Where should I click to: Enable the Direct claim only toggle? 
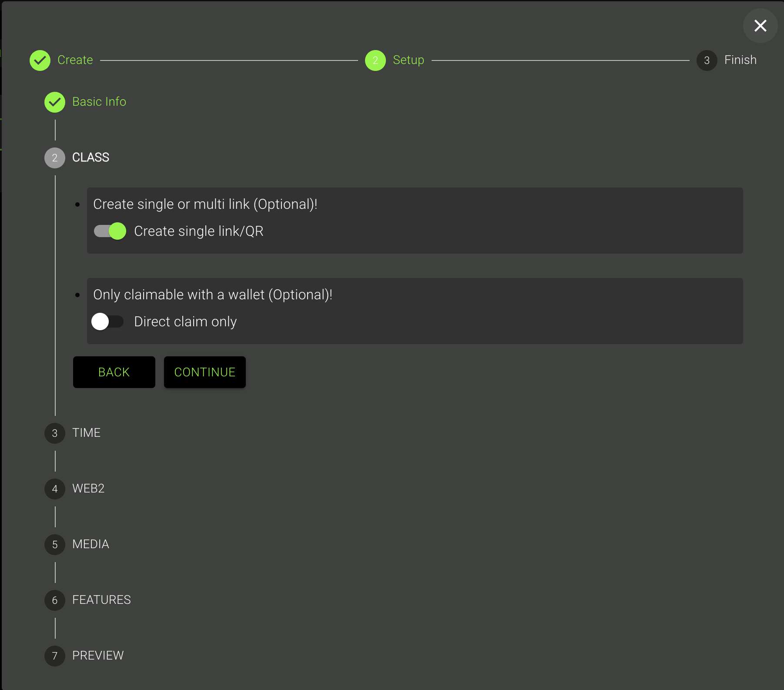tap(107, 322)
